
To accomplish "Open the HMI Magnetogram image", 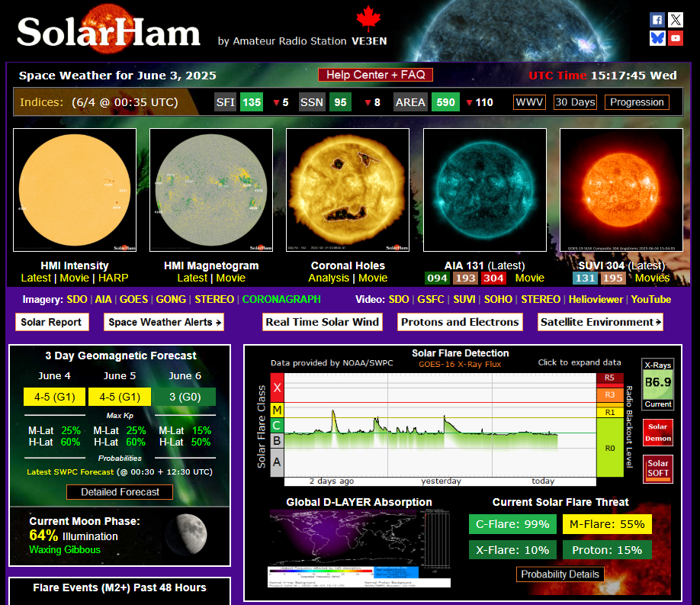I will point(211,190).
